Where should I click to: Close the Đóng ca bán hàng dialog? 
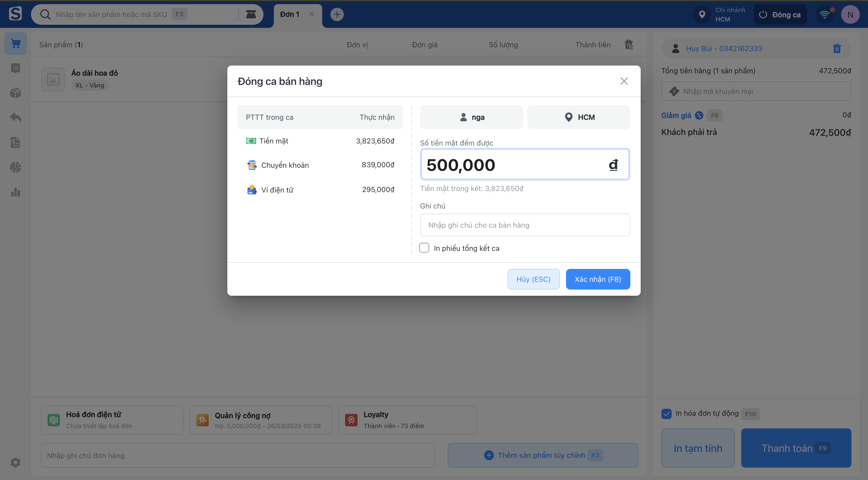(x=624, y=81)
